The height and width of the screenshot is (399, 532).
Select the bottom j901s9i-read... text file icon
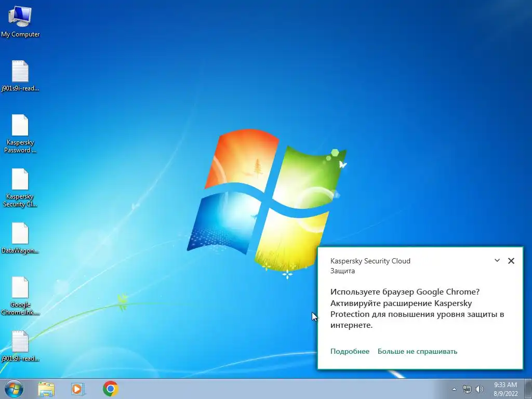click(20, 346)
